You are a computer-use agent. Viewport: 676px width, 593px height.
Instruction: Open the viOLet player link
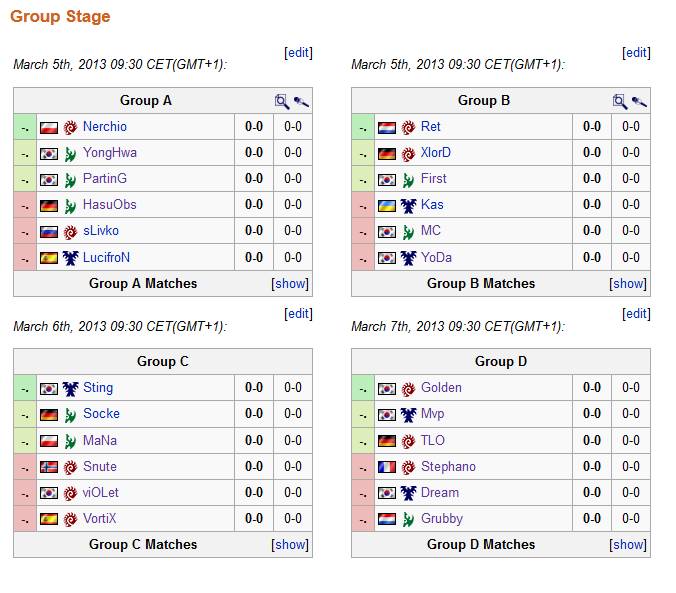click(x=100, y=493)
